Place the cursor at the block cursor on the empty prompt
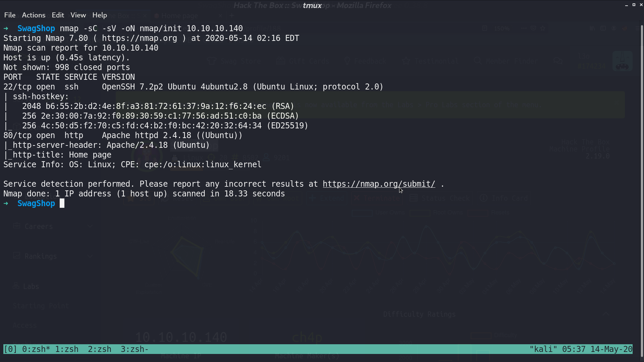Screen dimensions: 644x362 (x=62, y=203)
